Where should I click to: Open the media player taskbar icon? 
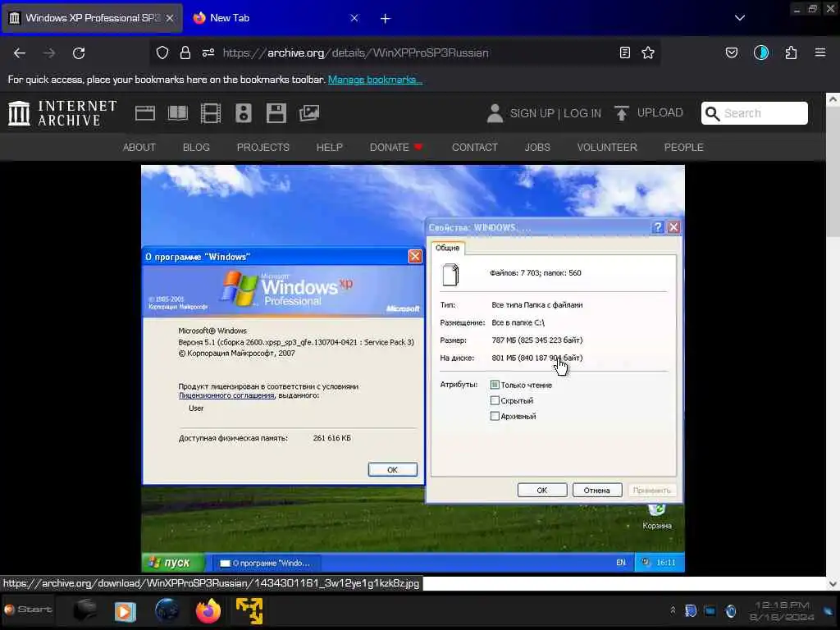(x=125, y=610)
